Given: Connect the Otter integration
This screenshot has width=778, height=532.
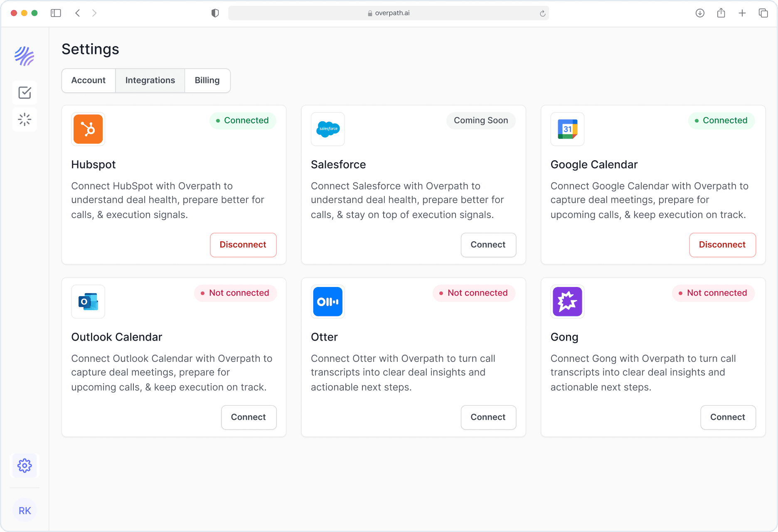Looking at the screenshot, I should [488, 417].
